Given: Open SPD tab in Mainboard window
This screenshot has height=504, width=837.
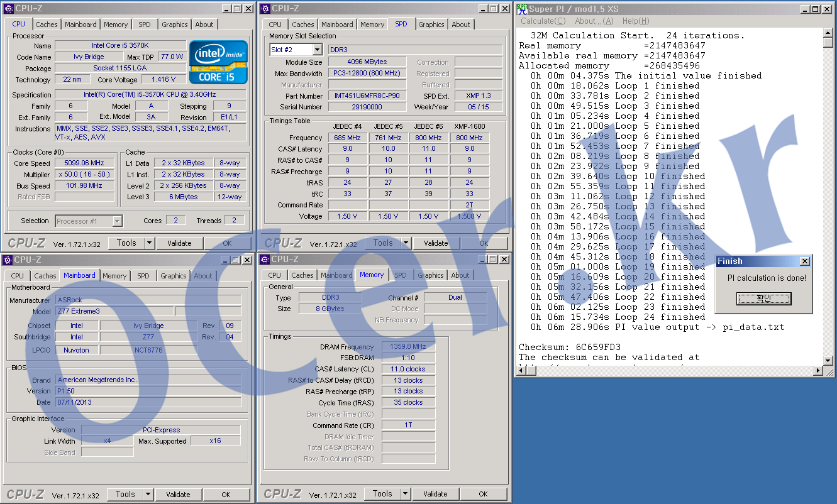Looking at the screenshot, I should (143, 276).
